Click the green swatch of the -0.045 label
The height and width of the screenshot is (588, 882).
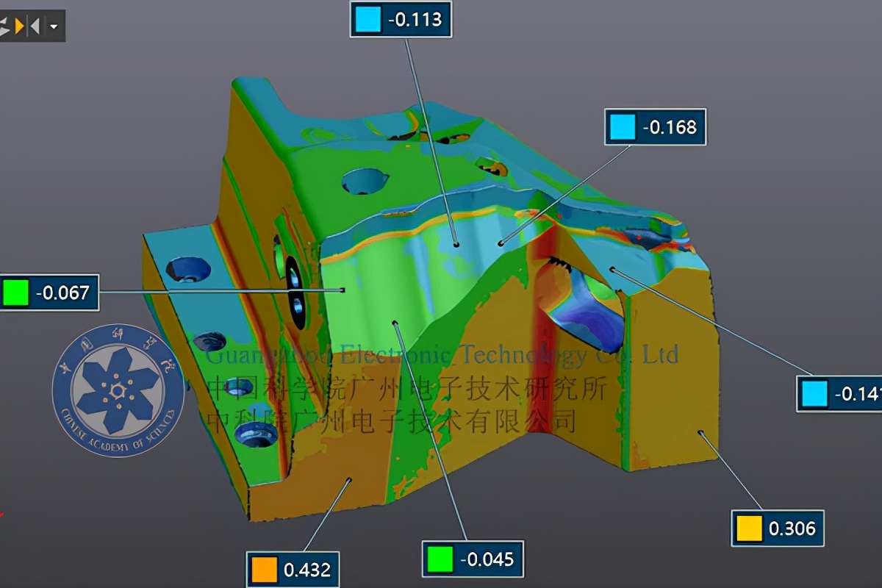[x=440, y=559]
